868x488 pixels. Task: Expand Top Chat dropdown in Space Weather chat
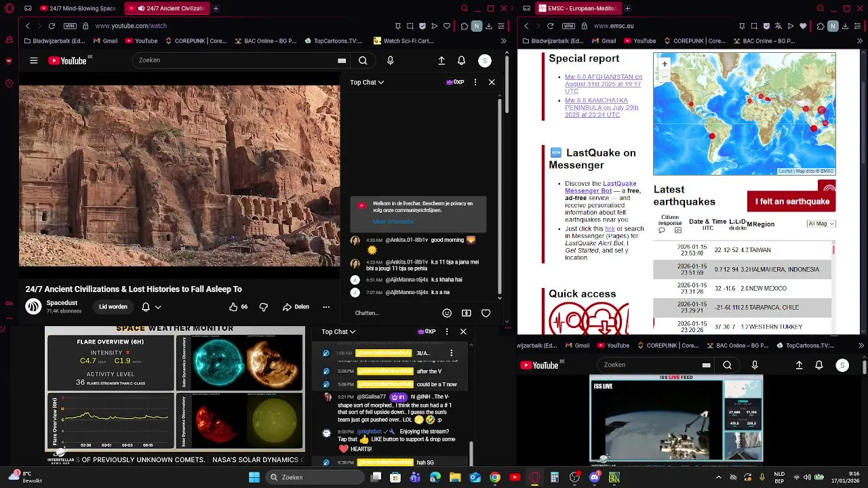point(338,331)
